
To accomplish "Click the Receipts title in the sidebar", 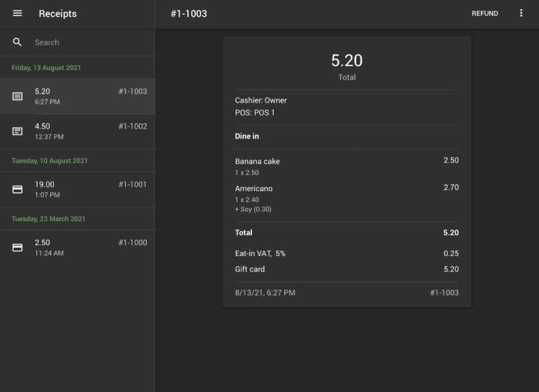I will click(57, 13).
